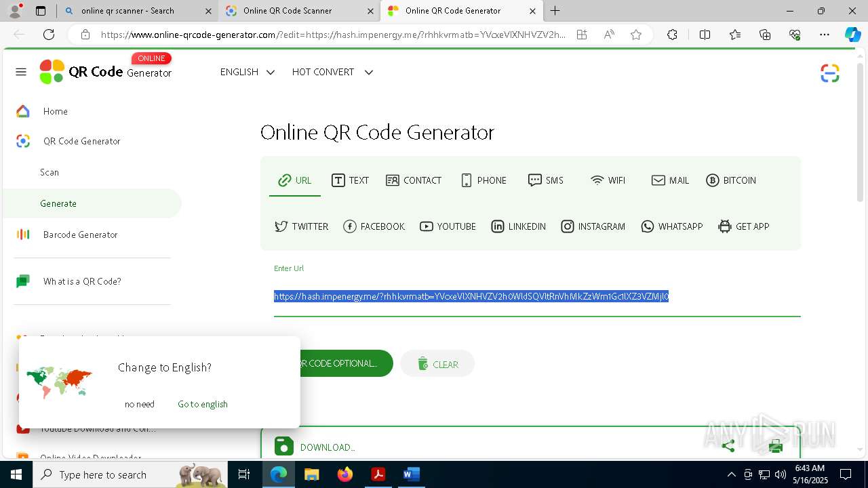Choose the YOUTUBE QR type
Viewport: 868px width, 488px height.
[x=448, y=226]
